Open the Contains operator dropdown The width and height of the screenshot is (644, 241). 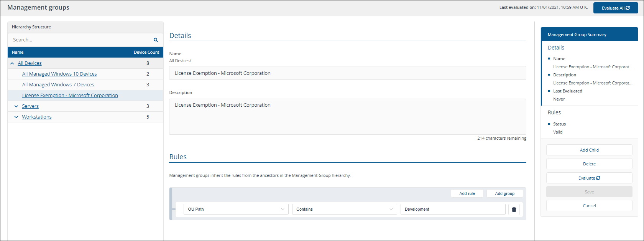tap(344, 210)
